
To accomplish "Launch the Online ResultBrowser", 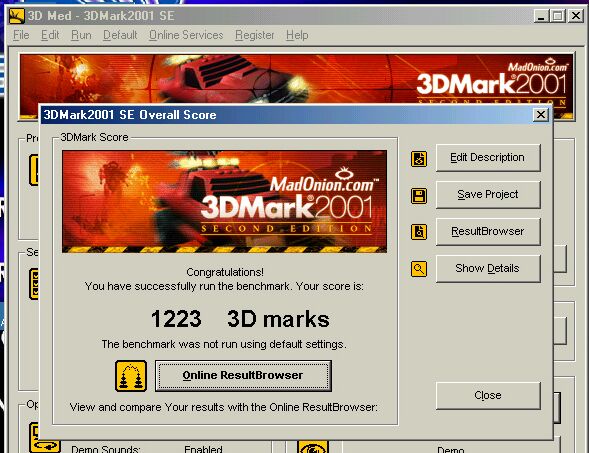I will point(243,376).
